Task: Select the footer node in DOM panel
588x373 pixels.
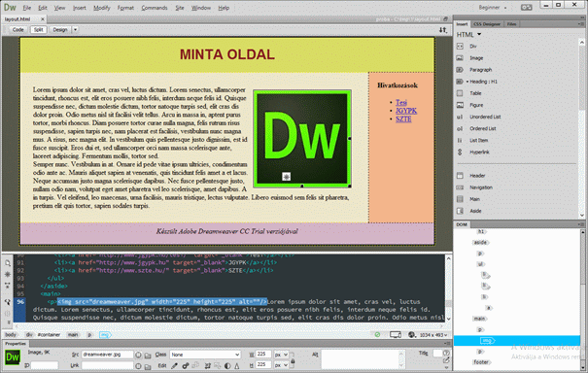Action: tap(481, 362)
